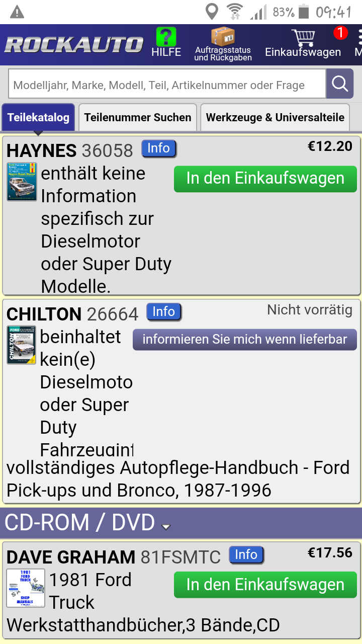
Task: Switch to Teilenummer Suchen tab
Action: pos(138,118)
